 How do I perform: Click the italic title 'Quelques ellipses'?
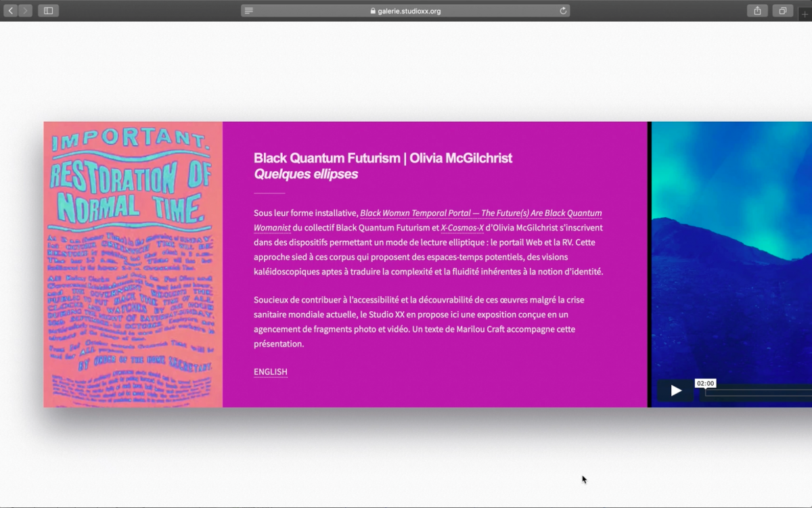(x=306, y=175)
